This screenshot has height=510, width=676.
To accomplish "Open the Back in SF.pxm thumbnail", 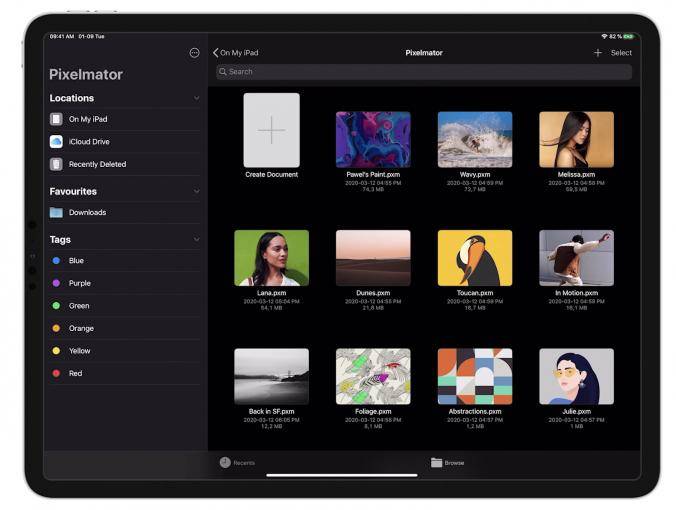I will [272, 376].
